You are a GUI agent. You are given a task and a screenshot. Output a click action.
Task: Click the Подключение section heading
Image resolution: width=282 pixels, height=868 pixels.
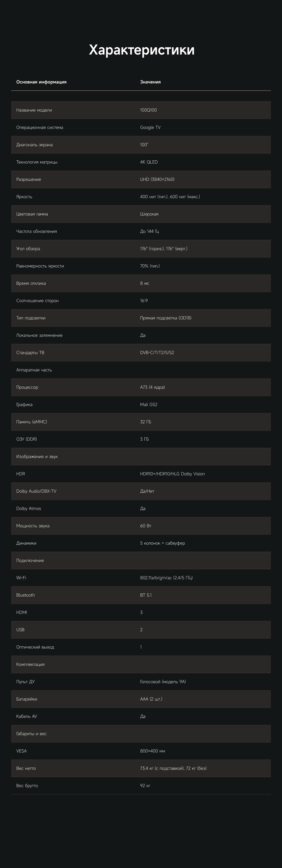tap(30, 560)
